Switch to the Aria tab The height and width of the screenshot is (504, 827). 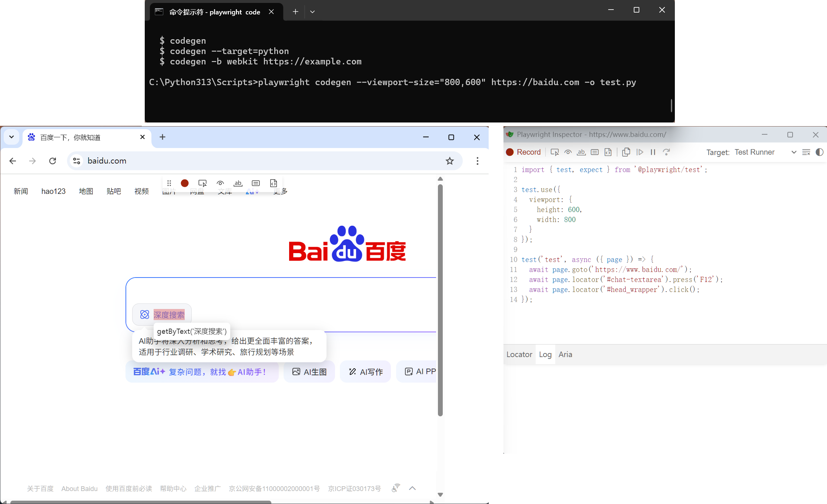(565, 355)
